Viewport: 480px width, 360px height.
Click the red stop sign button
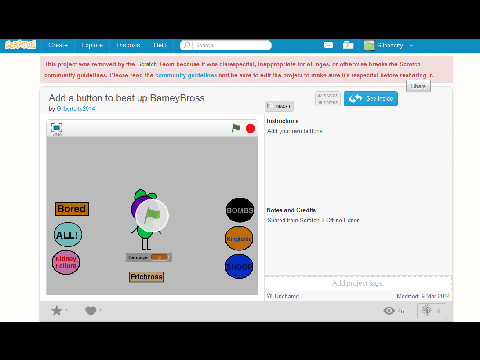click(x=250, y=128)
